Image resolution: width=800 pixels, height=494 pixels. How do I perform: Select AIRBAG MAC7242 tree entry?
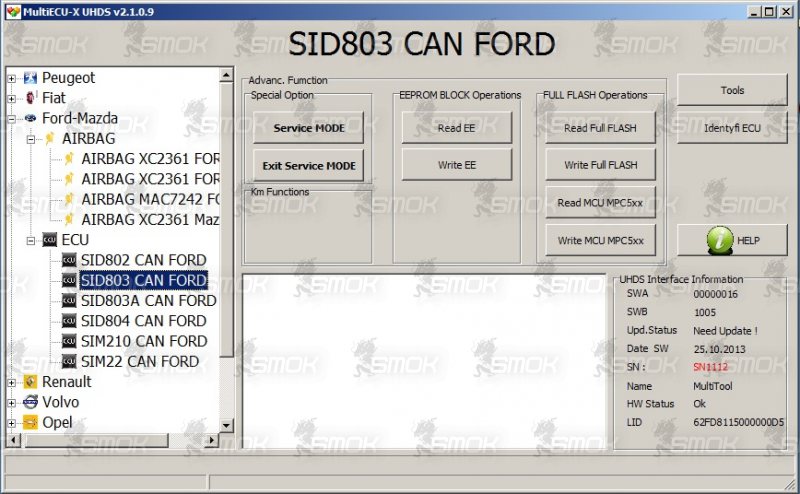click(x=150, y=200)
